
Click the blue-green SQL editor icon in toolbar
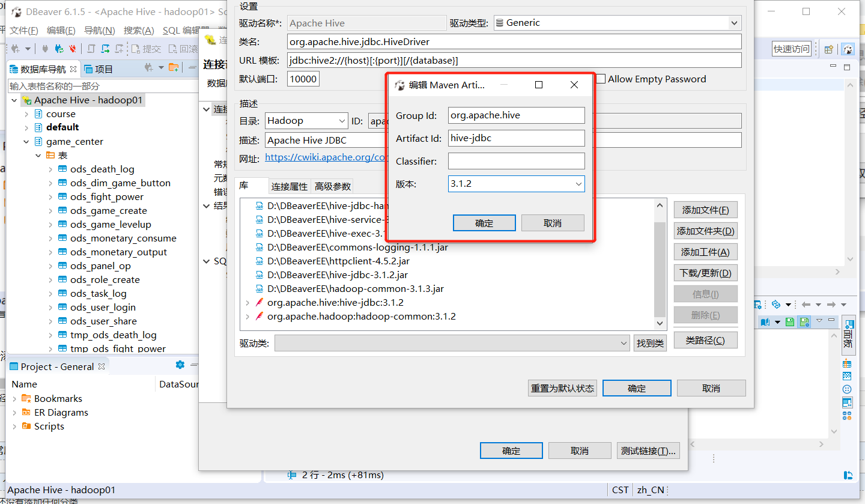(105, 49)
